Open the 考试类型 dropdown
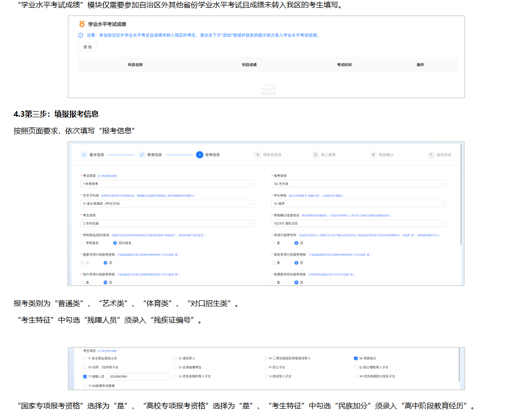Image resolution: width=532 pixels, height=412 pixels. [167, 184]
